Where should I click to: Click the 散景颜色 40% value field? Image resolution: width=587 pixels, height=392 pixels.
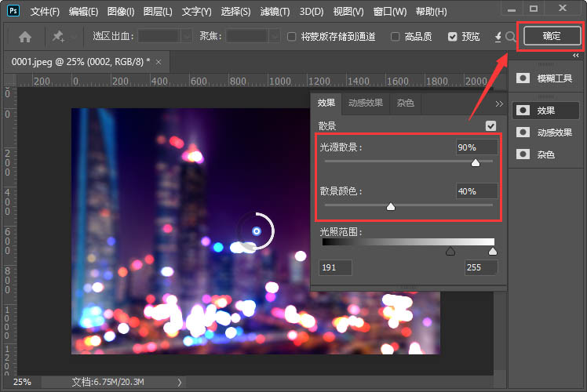477,191
